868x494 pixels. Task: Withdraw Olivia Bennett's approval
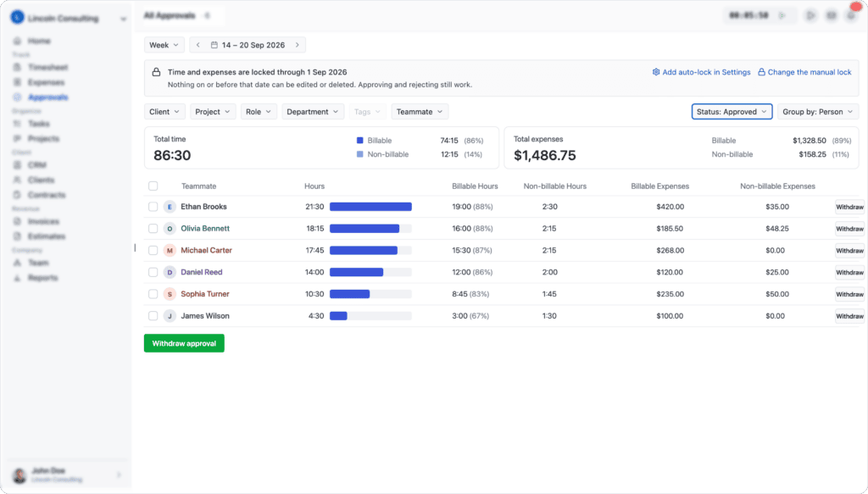[849, 229]
